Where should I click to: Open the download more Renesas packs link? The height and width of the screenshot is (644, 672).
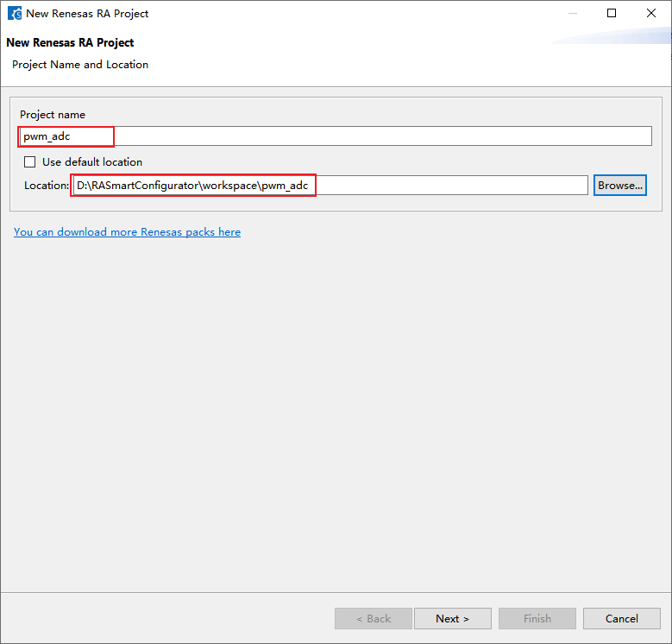(x=127, y=231)
